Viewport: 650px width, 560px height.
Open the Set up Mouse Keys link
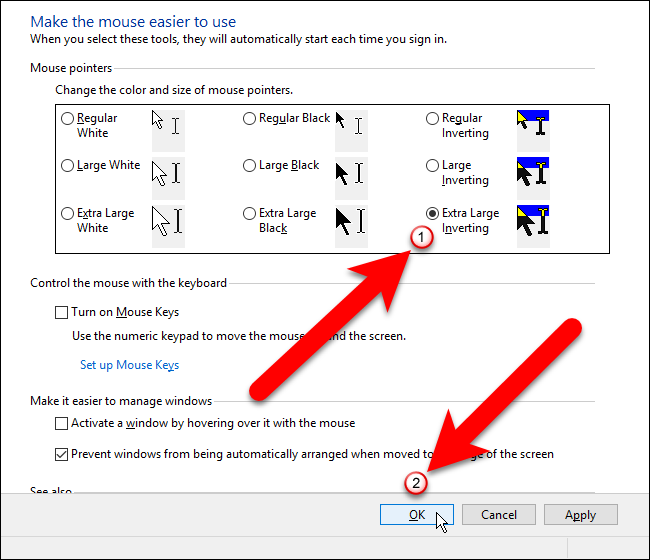pos(130,365)
